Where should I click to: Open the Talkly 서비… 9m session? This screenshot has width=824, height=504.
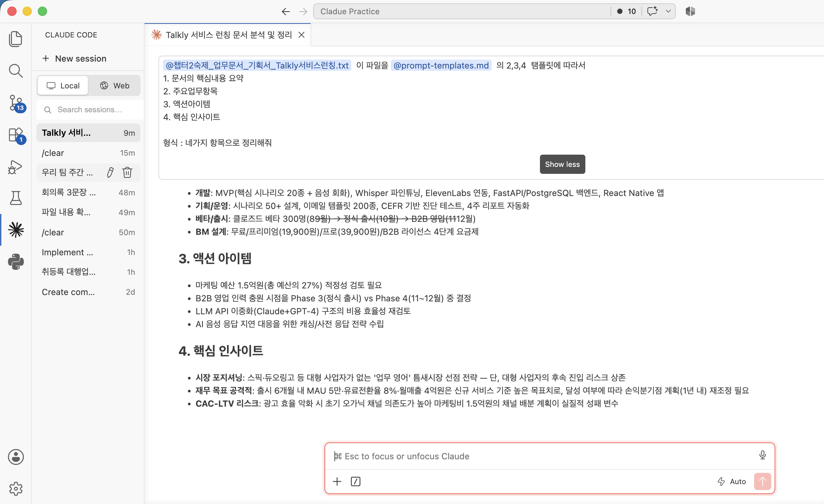(88, 132)
